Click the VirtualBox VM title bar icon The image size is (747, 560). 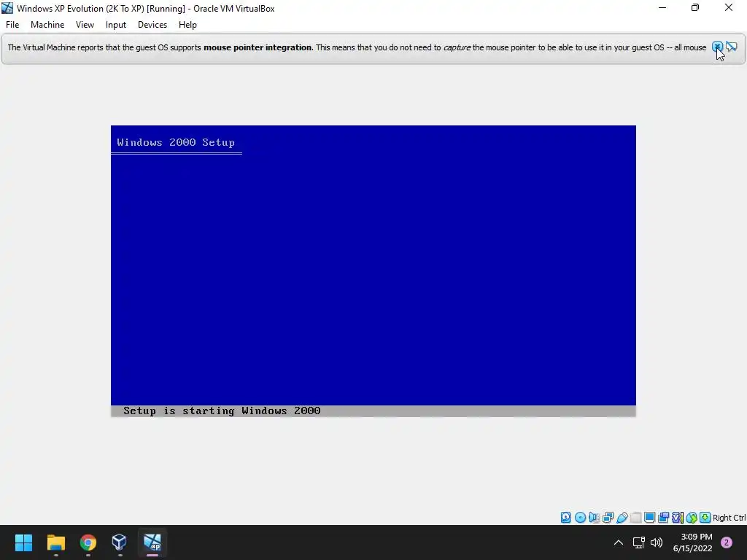7,8
